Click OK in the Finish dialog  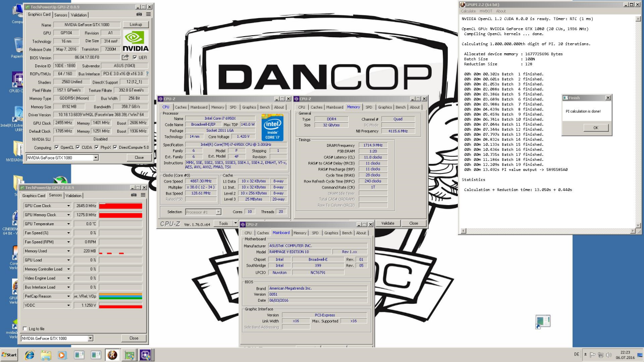(596, 128)
